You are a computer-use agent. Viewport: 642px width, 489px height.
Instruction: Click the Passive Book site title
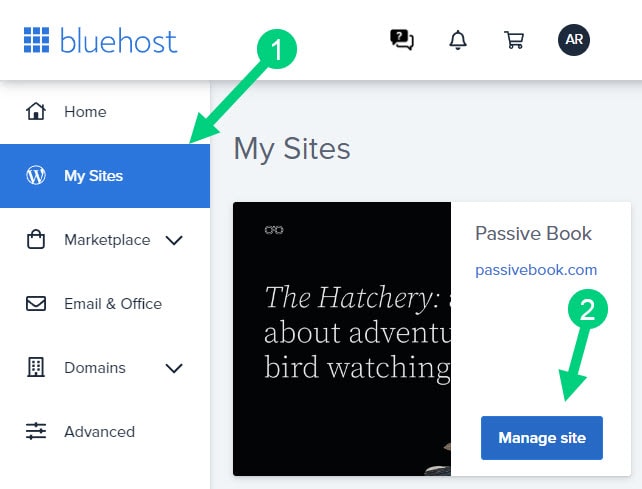(533, 233)
